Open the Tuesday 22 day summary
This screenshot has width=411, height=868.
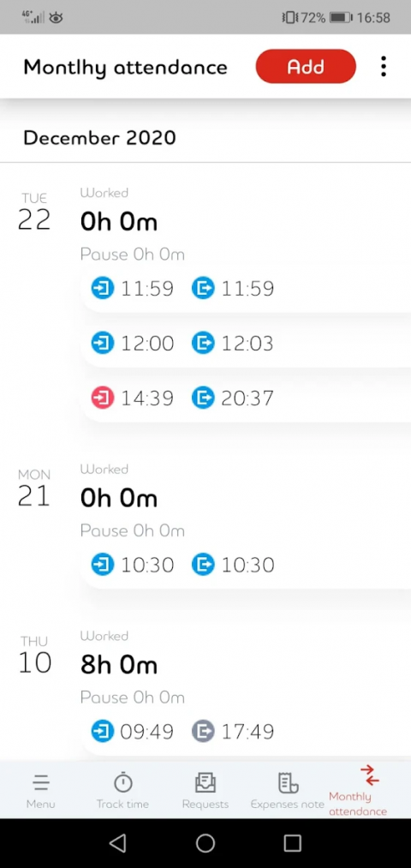(x=119, y=223)
